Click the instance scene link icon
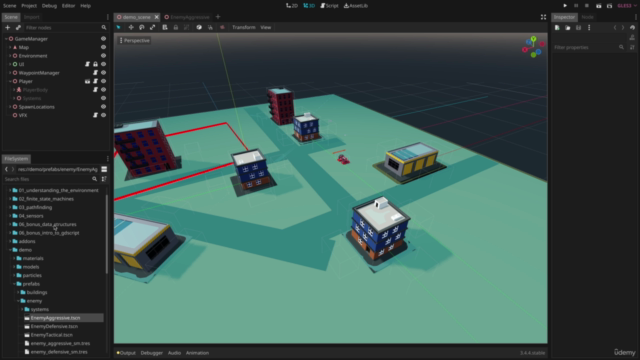The width and height of the screenshot is (640, 360). coord(18,27)
